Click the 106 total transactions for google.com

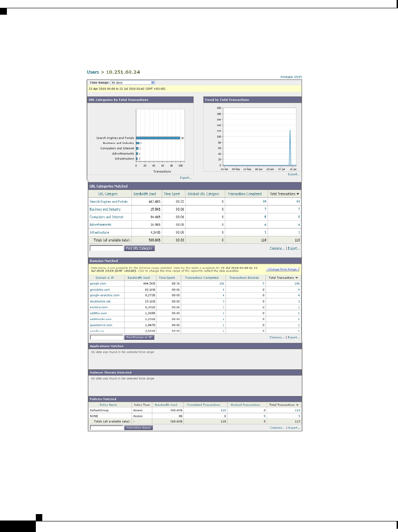coord(297,283)
